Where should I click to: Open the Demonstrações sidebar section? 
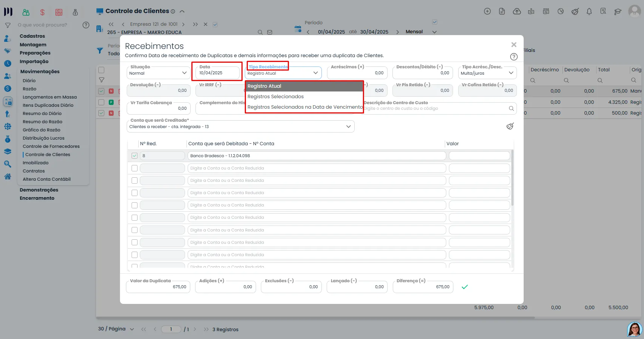(x=39, y=190)
